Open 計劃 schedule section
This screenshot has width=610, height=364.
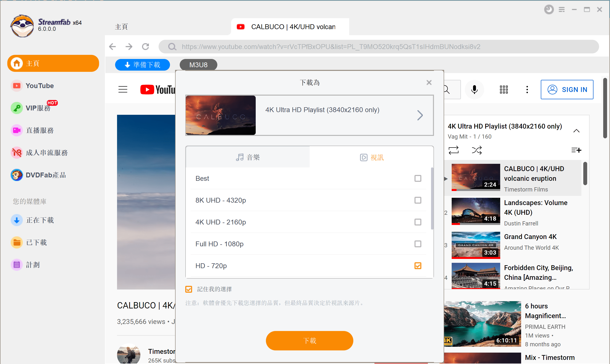(x=25, y=265)
